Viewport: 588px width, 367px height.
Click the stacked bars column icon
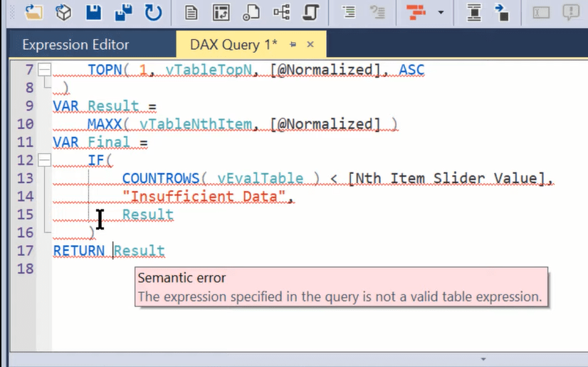point(474,12)
